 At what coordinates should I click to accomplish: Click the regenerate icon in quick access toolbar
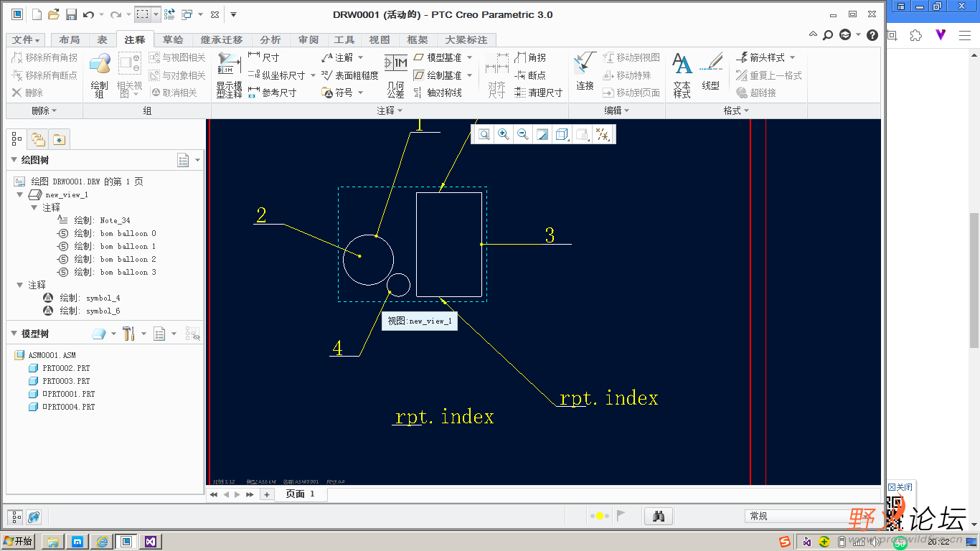(x=169, y=14)
